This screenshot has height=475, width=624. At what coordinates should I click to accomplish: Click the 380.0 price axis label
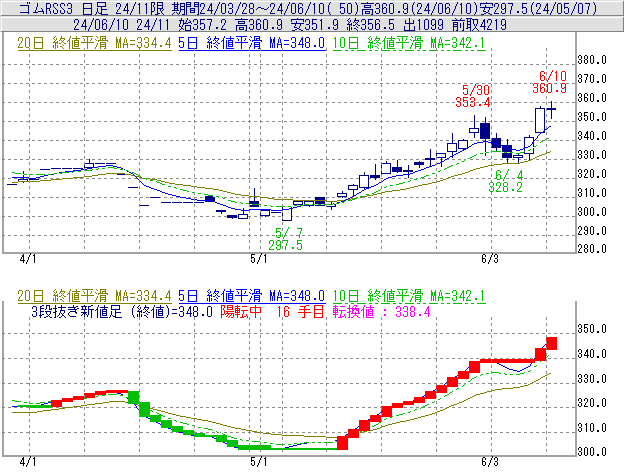click(x=592, y=60)
